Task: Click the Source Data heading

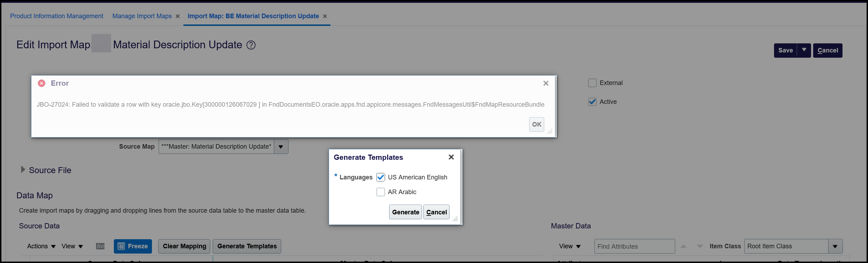Action: coord(39,226)
